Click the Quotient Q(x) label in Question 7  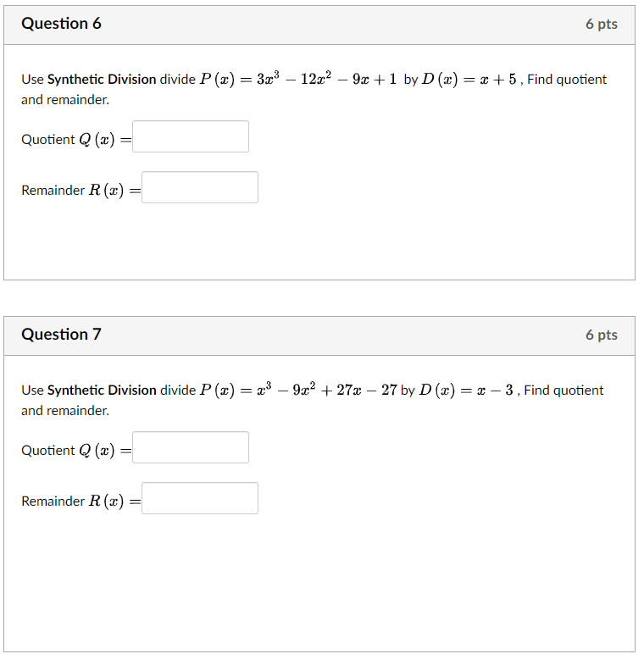(75, 451)
